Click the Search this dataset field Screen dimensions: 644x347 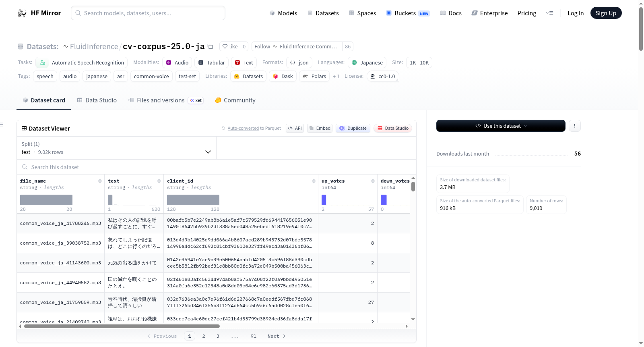(217, 167)
